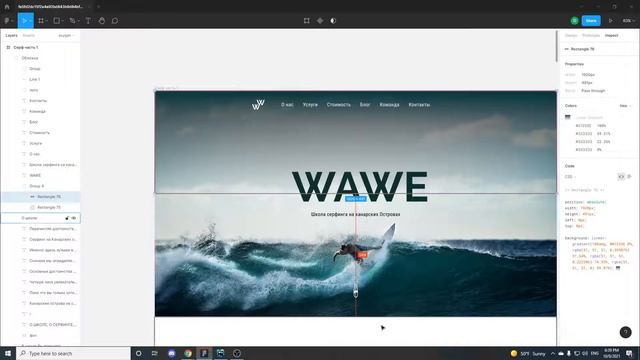Select the Rectangle shape tool
This screenshot has height=360, width=640.
click(56, 20)
